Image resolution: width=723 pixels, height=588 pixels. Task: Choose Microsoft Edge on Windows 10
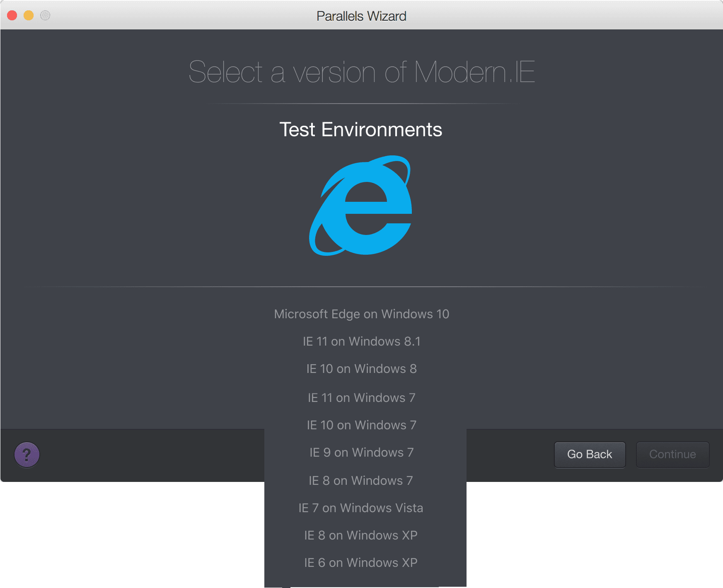pyautogui.click(x=361, y=314)
